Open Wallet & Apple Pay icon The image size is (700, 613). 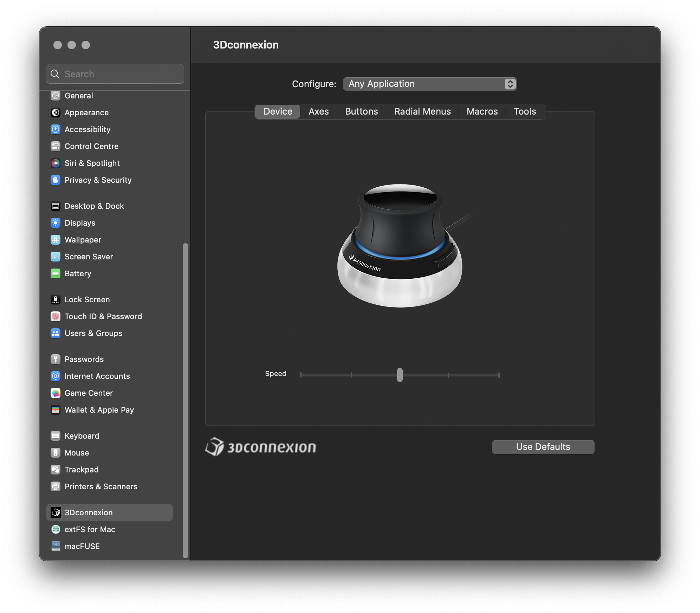click(x=56, y=409)
